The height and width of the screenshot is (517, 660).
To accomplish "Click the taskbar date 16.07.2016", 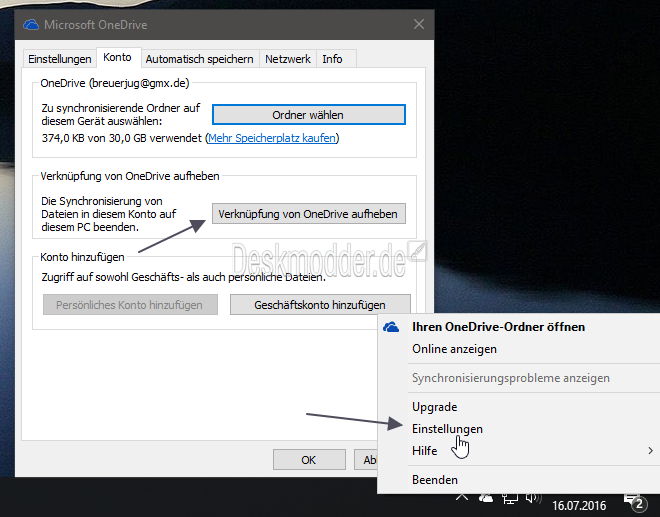I will (579, 505).
